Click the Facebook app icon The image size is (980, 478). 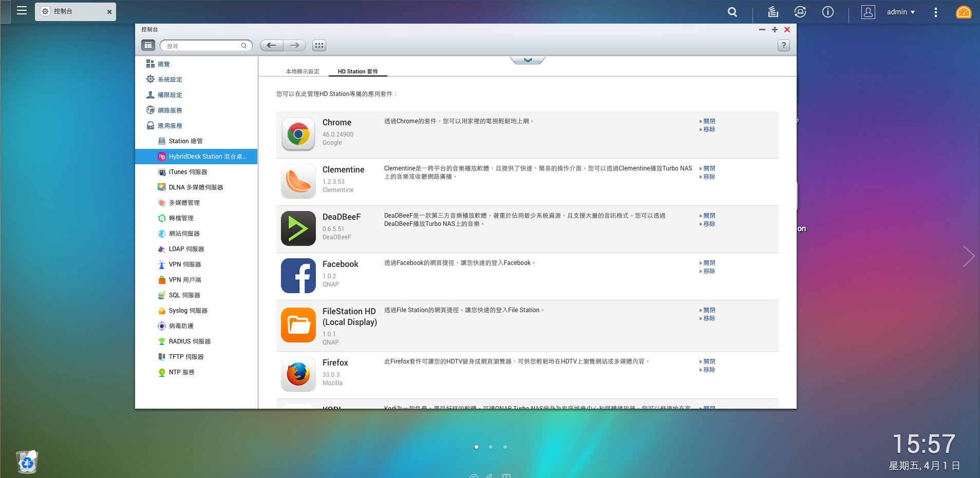point(298,276)
